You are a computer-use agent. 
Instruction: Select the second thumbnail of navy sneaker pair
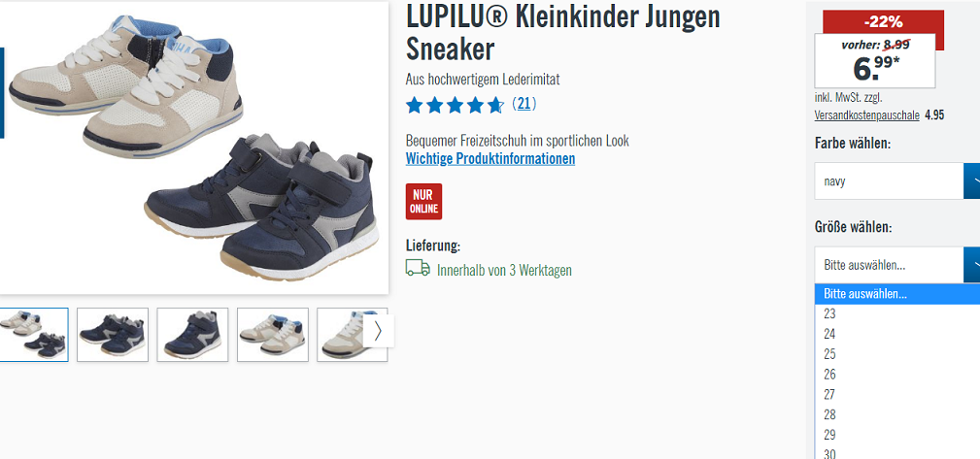click(x=113, y=334)
